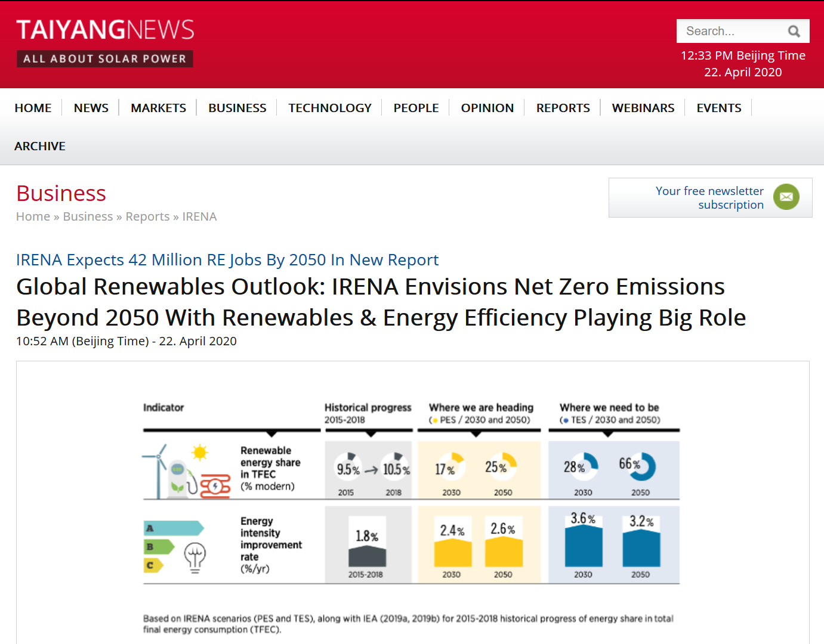824x644 pixels.
Task: Open the OPINION menu item
Action: (487, 108)
